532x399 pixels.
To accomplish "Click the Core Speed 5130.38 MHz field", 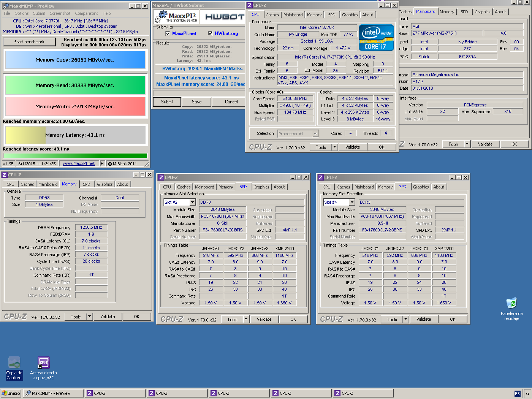I will (295, 98).
